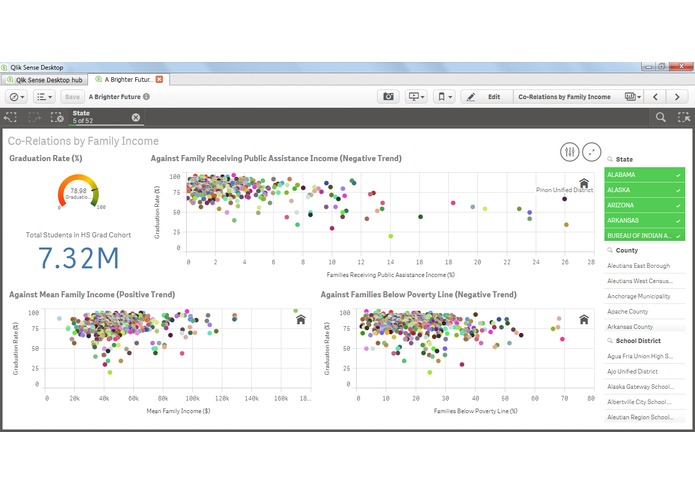The height and width of the screenshot is (494, 695).
Task: Select Ajo Unified District
Action: [x=644, y=371]
